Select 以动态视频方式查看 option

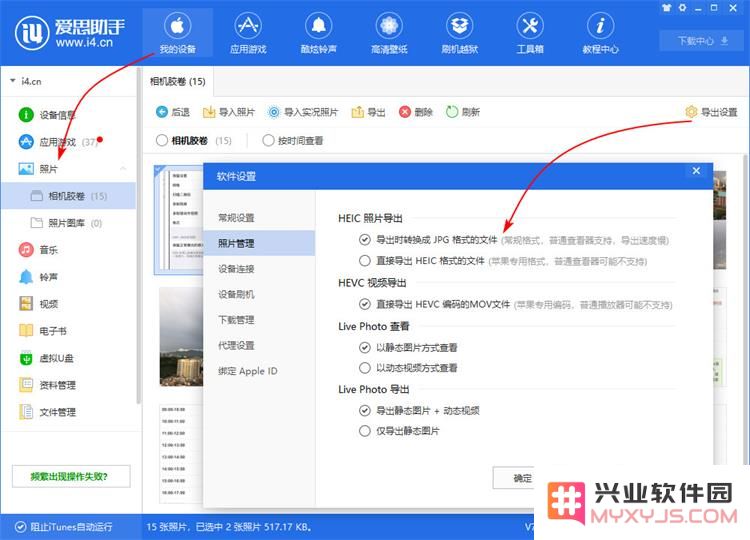point(364,368)
